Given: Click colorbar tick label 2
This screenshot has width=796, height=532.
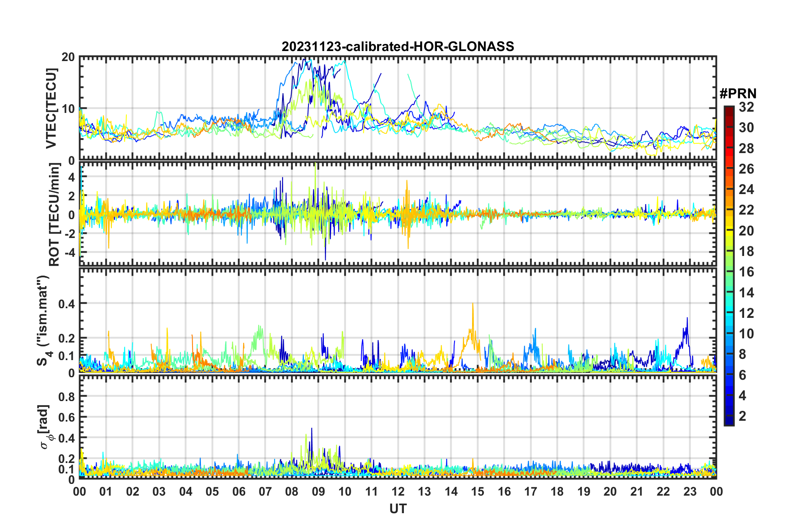Looking at the screenshot, I should click(742, 416).
